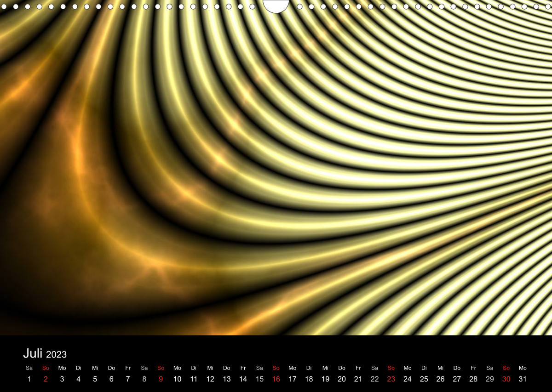Select the red 'So' label above date 2
The image size is (552, 392).
[x=46, y=368]
